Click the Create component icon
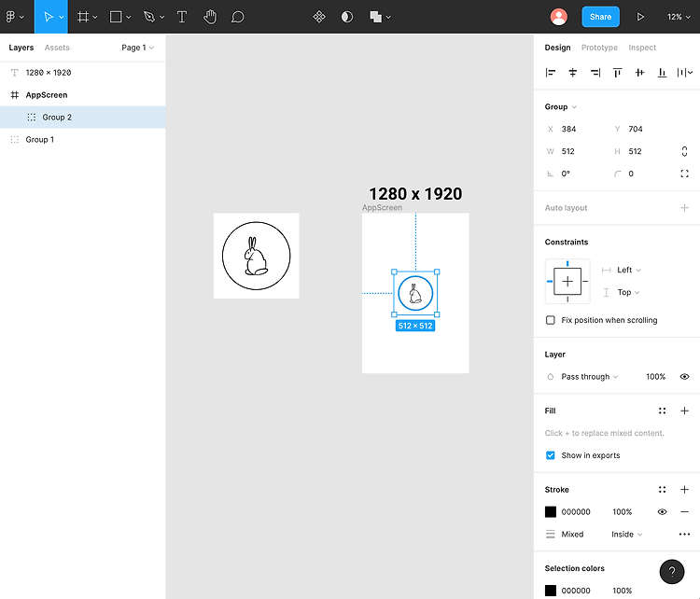 (319, 17)
